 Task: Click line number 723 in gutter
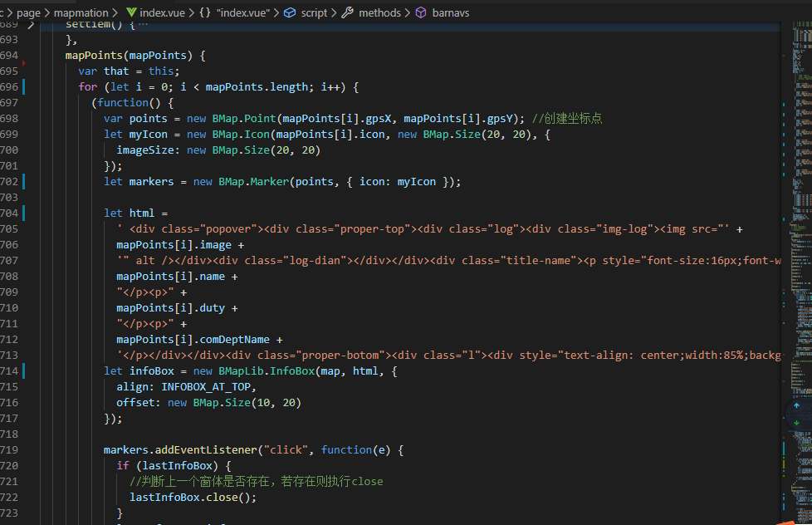point(9,513)
